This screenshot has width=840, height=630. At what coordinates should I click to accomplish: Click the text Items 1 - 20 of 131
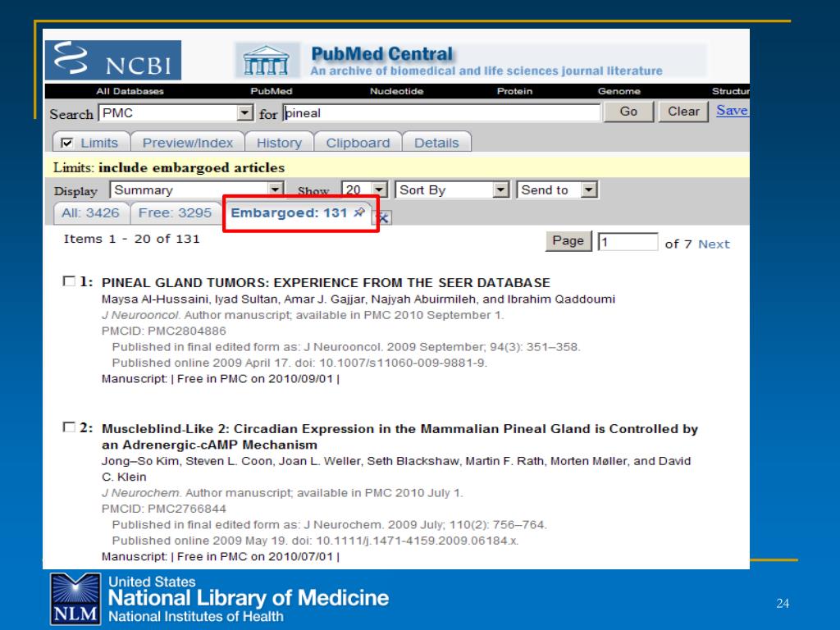[131, 239]
